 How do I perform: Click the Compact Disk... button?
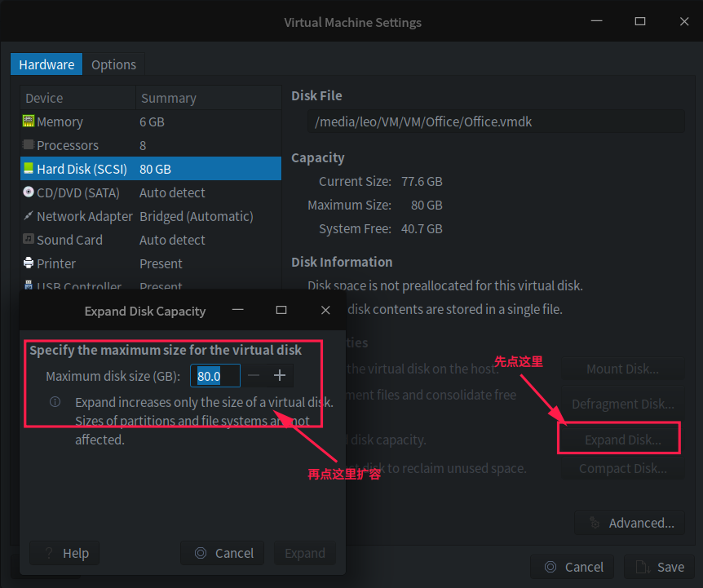pyautogui.click(x=623, y=468)
